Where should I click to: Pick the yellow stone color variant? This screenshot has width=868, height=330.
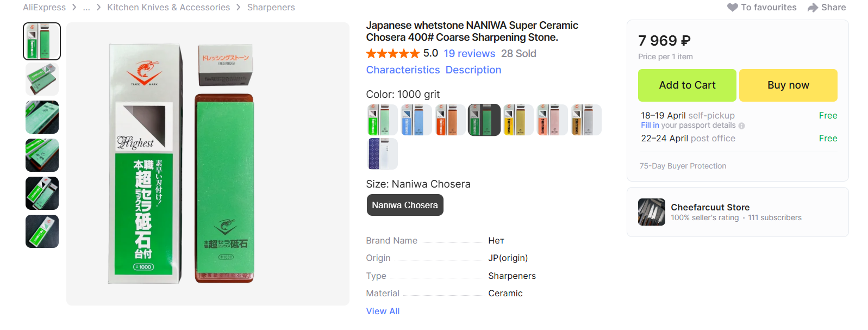click(x=517, y=120)
